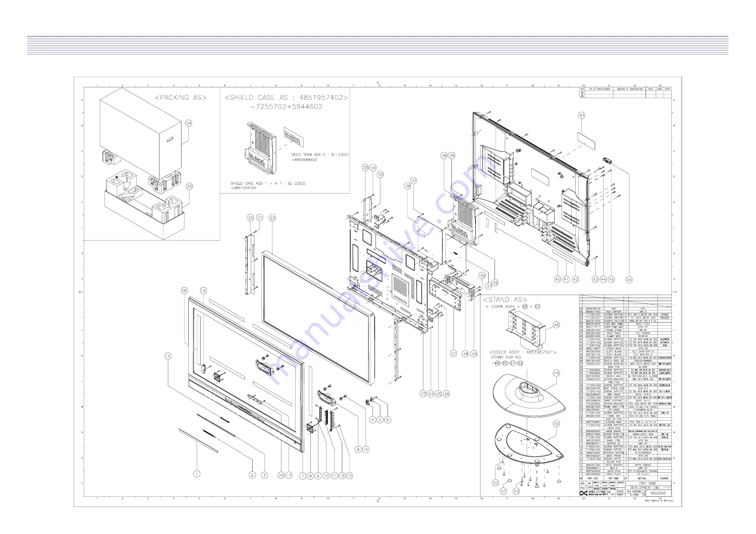This screenshot has height=534, width=756.
Task: Click callout balloon 27 below the bracket stand
Action: (x=454, y=353)
